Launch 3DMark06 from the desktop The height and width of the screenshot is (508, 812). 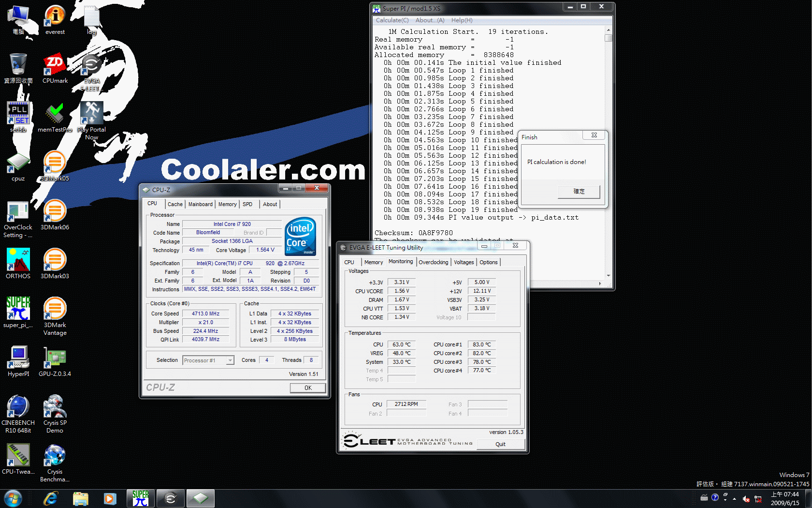pyautogui.click(x=55, y=215)
